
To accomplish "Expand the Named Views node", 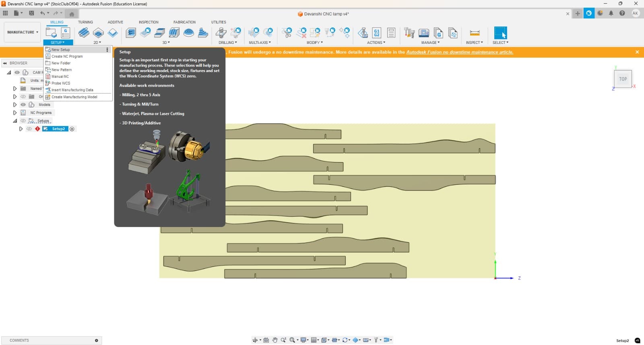I will 15,89.
